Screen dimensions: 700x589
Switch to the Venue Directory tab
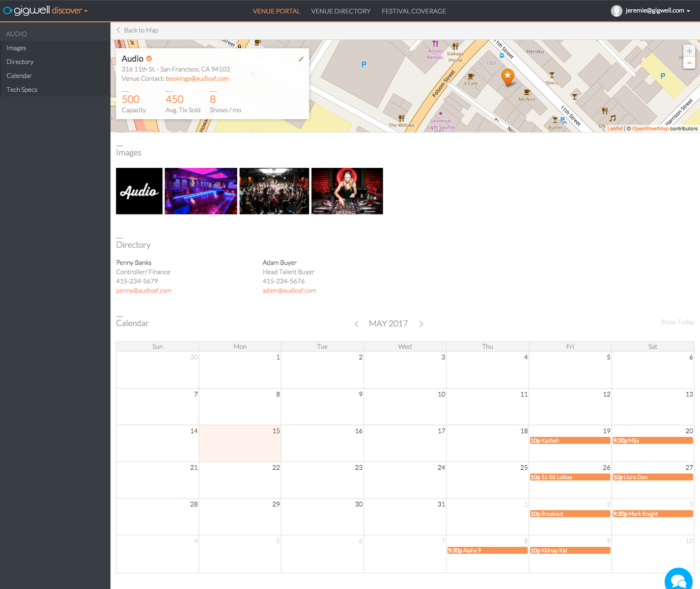(341, 11)
